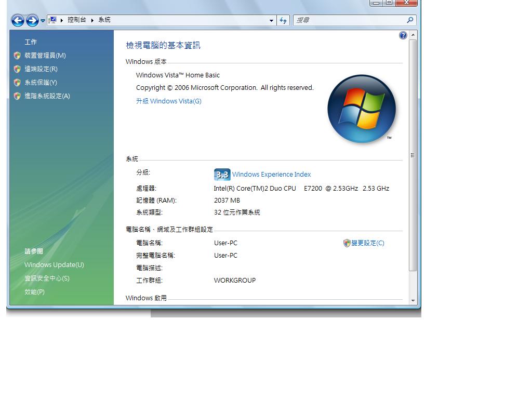Image resolution: width=532 pixels, height=399 pixels.
Task: Open 裝置管理員(M) Device Manager link
Action: click(x=45, y=55)
